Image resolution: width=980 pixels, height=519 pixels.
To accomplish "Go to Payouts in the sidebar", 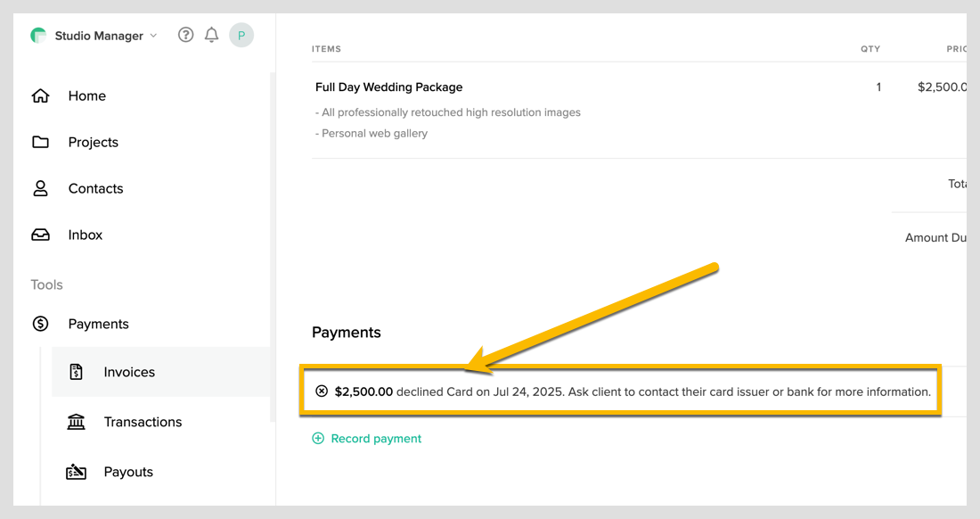I will tap(128, 472).
